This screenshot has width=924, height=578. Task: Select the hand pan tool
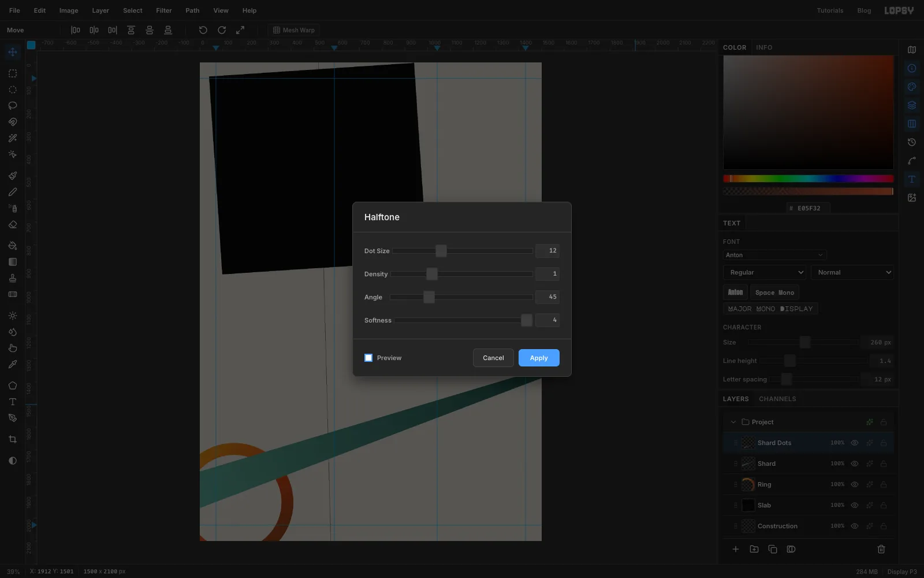13,348
